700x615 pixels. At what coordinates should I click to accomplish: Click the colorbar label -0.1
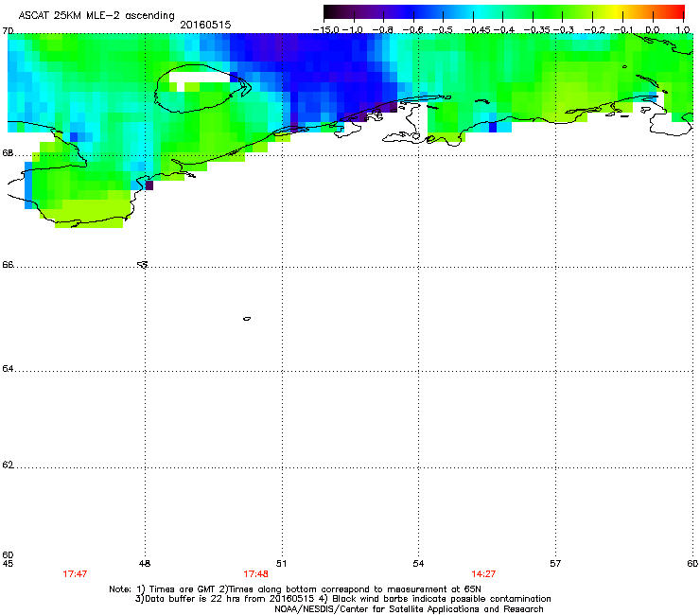click(623, 30)
